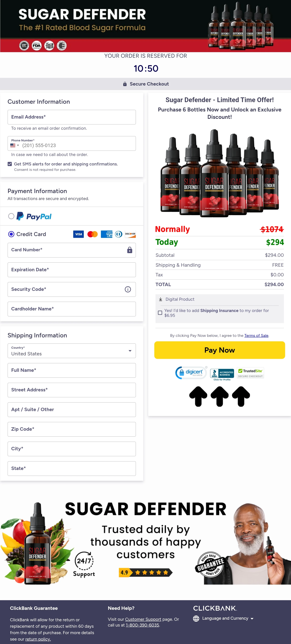
Task: Select the American Express icon
Action: point(107,234)
